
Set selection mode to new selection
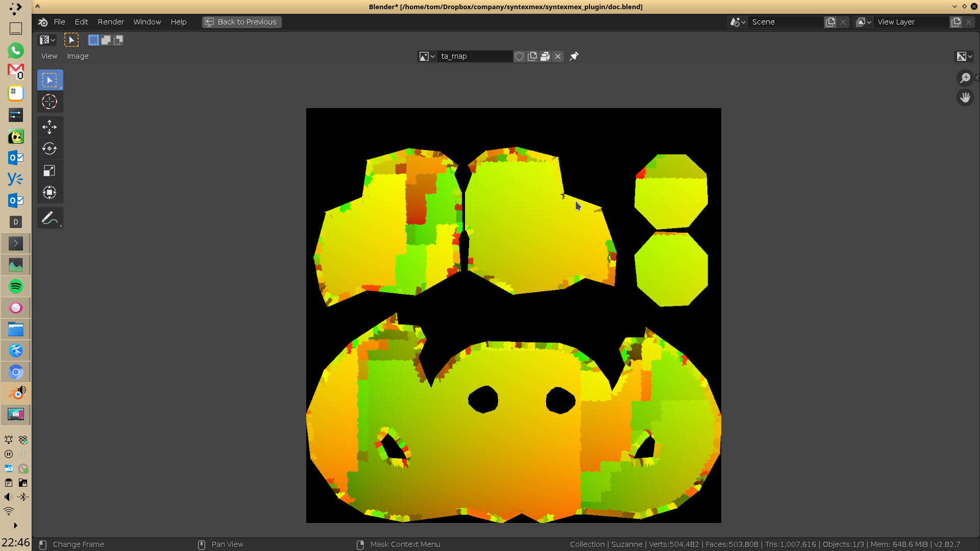[x=93, y=40]
